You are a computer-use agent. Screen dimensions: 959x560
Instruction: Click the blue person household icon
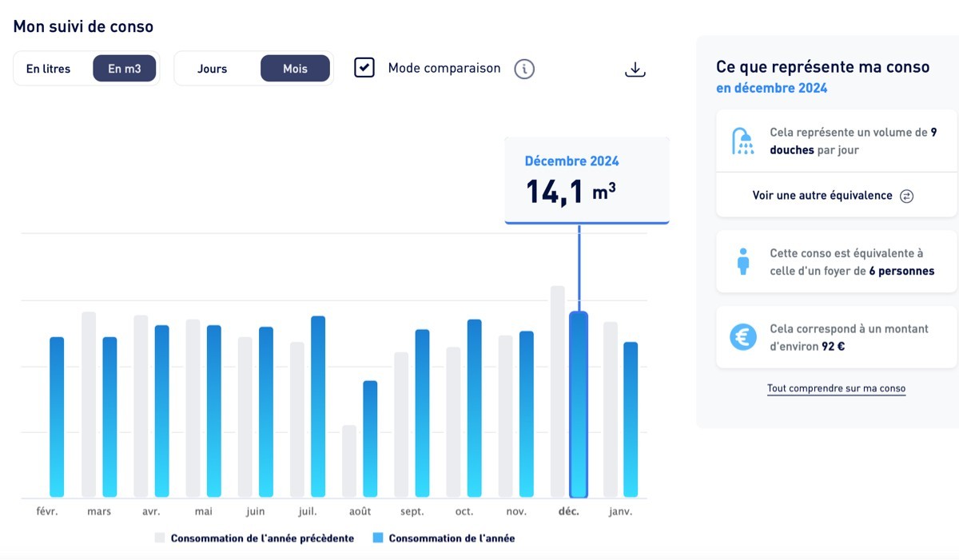[x=743, y=261]
